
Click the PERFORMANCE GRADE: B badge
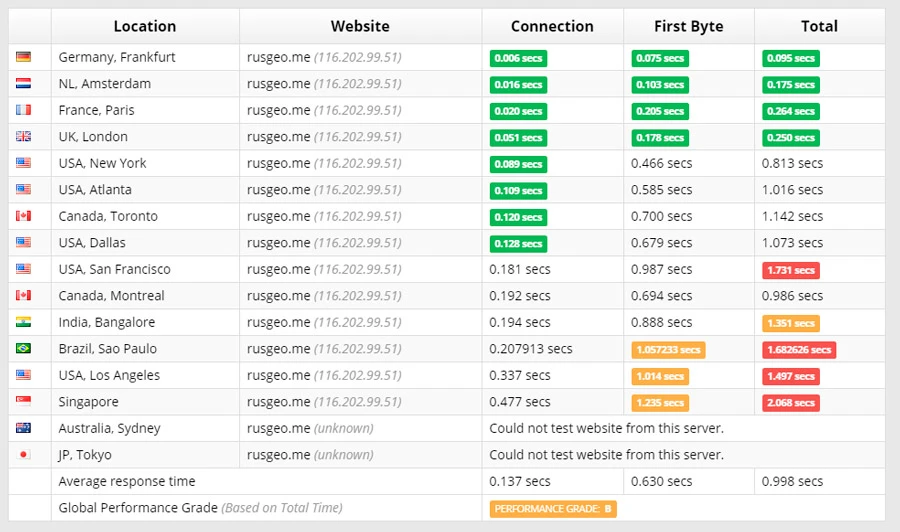(553, 509)
